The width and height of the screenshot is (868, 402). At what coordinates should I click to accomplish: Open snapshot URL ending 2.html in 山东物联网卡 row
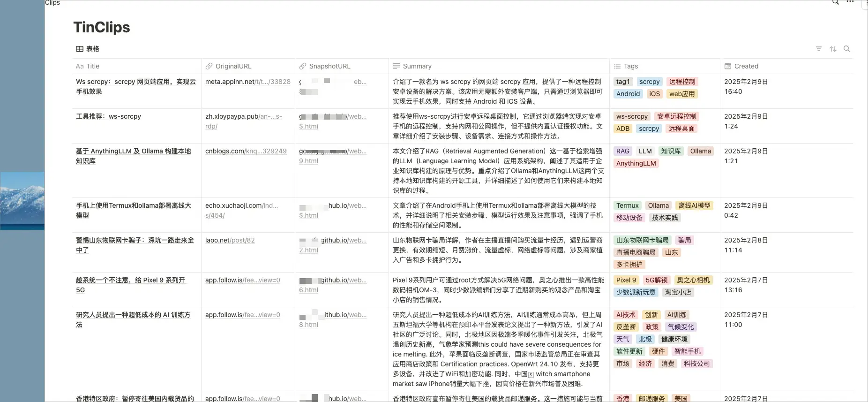click(x=333, y=245)
